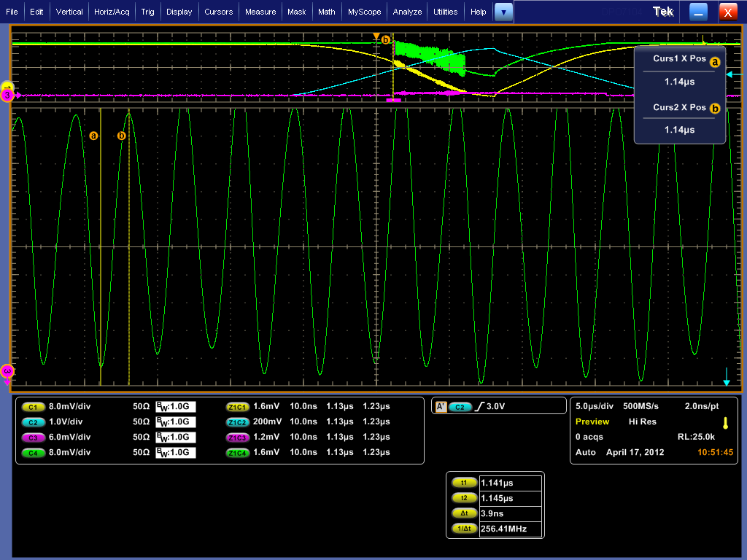This screenshot has height=560, width=747.
Task: Click cursor b marker in zoomed waveform
Action: (122, 136)
